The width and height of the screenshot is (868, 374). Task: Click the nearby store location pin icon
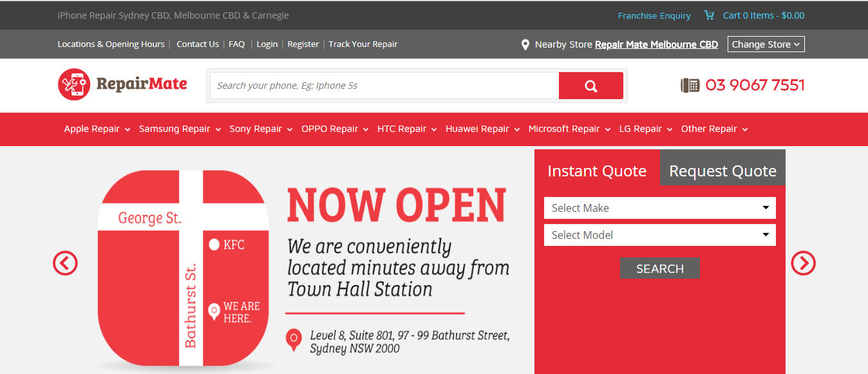[525, 44]
